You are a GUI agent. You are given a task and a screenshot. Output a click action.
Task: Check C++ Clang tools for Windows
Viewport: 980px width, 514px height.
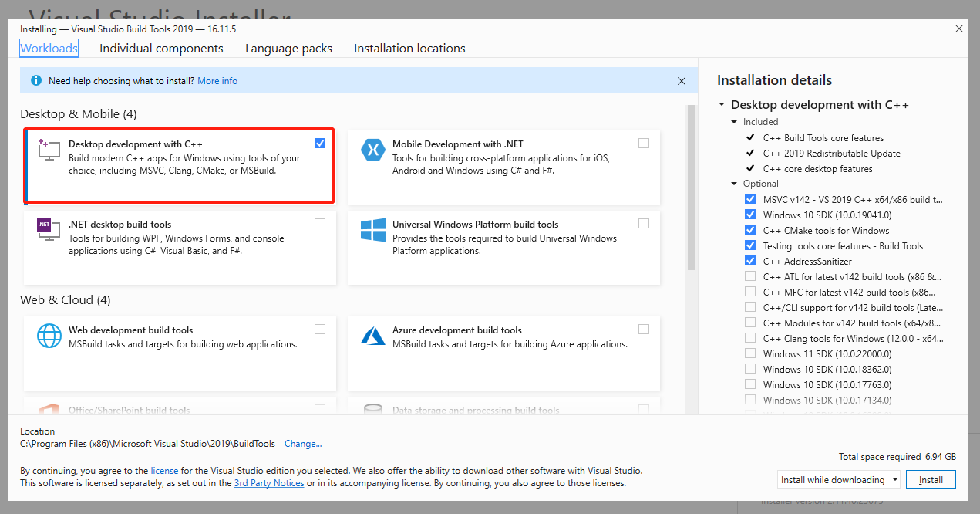pyautogui.click(x=750, y=338)
